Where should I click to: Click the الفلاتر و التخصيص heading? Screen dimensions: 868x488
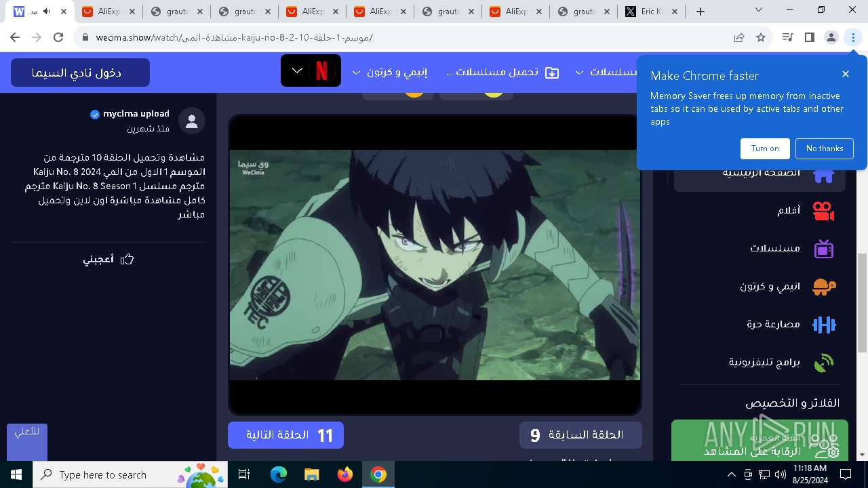[792, 403]
